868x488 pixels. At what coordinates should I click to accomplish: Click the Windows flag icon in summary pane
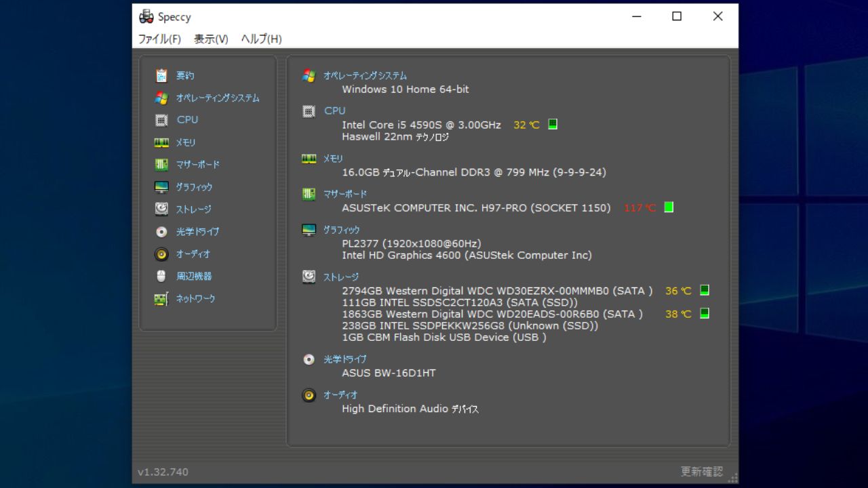(309, 76)
